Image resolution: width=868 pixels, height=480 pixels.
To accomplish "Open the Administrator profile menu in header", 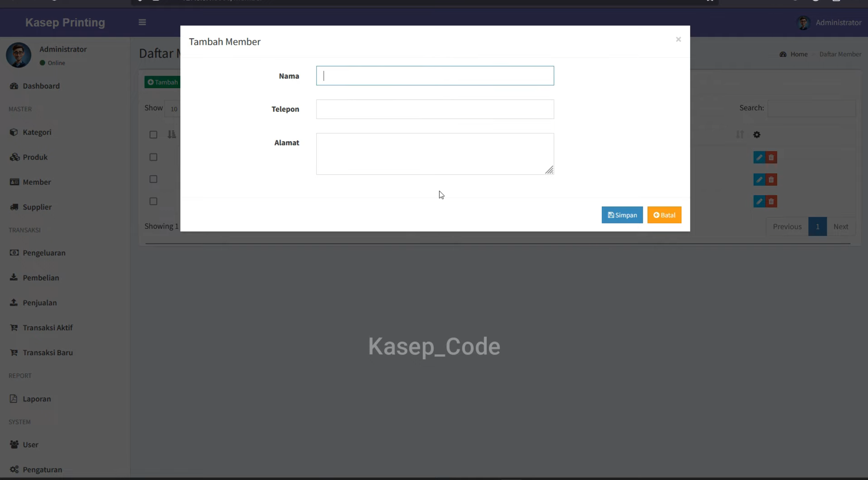I will point(829,23).
